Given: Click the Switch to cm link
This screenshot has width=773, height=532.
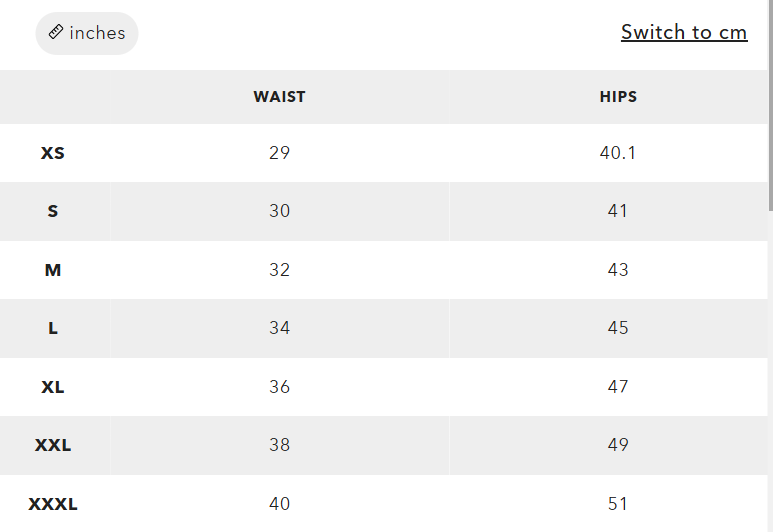Looking at the screenshot, I should click(x=684, y=32).
